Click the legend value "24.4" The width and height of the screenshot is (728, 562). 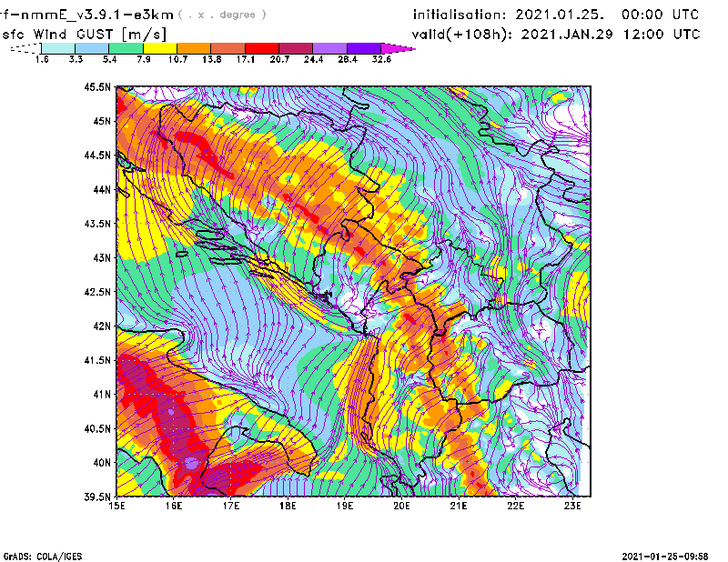(x=313, y=59)
